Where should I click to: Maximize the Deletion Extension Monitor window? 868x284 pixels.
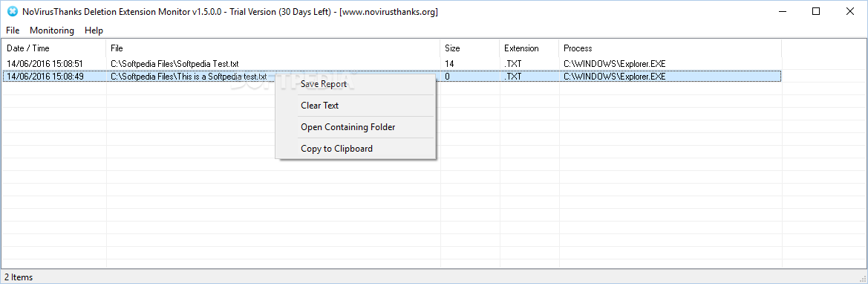816,11
